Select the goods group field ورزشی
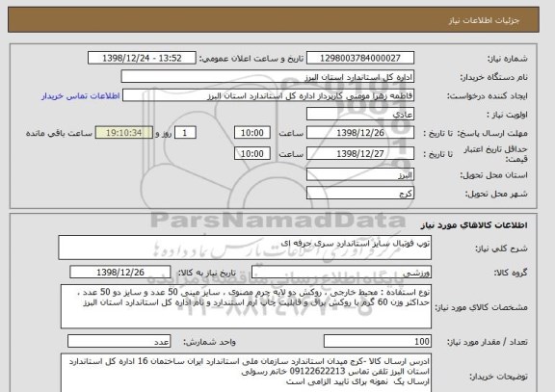The image size is (555, 392). coord(341,272)
